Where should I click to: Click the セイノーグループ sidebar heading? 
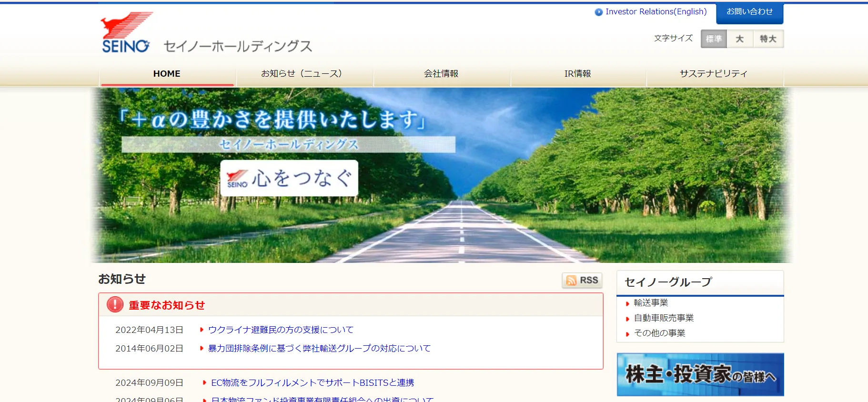tap(668, 282)
